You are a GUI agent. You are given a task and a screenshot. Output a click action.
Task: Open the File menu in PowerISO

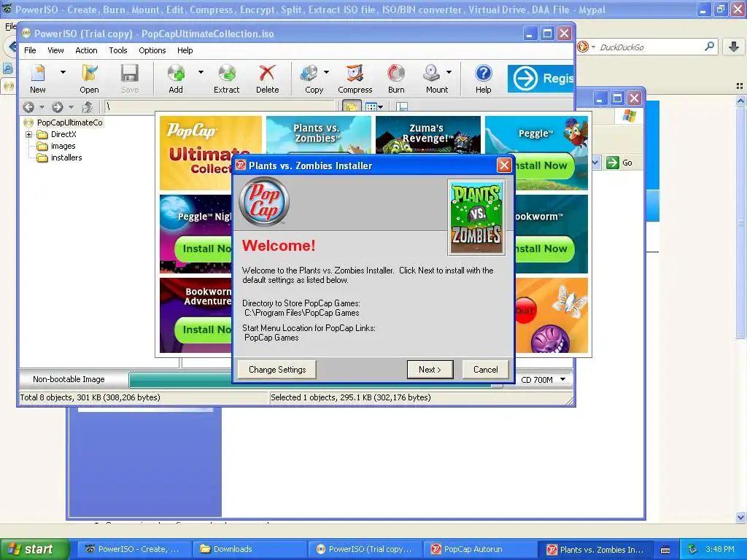coord(30,50)
